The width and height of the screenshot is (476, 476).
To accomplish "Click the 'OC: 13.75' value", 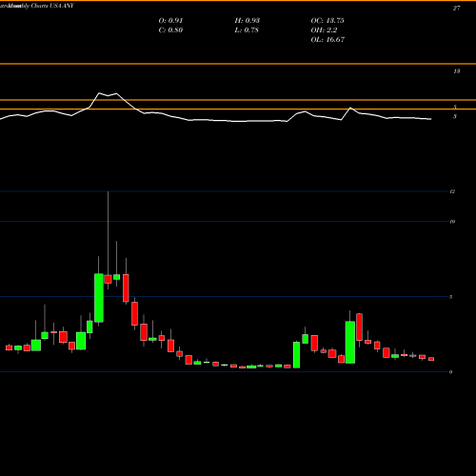I will (x=327, y=21).
